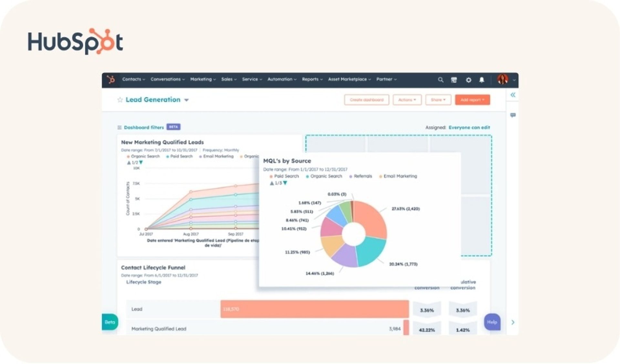Viewport: 620px width, 364px height.
Task: View notifications with the bell icon
Action: point(481,80)
